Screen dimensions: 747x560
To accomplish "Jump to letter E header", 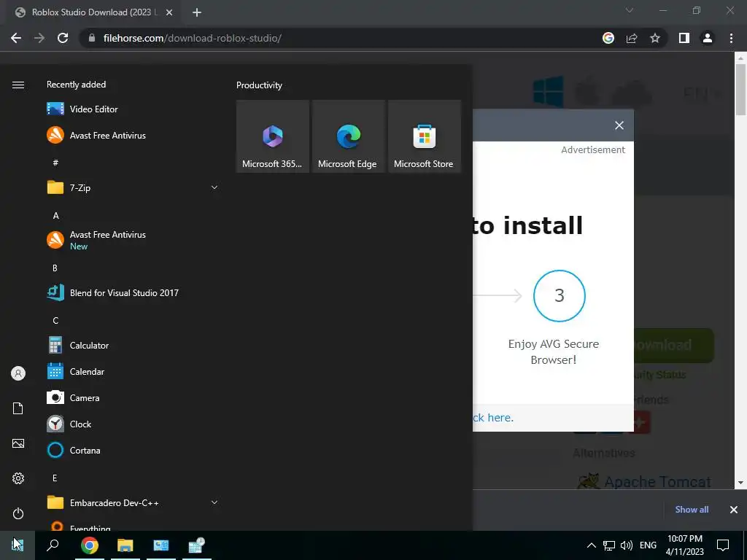I will (55, 478).
